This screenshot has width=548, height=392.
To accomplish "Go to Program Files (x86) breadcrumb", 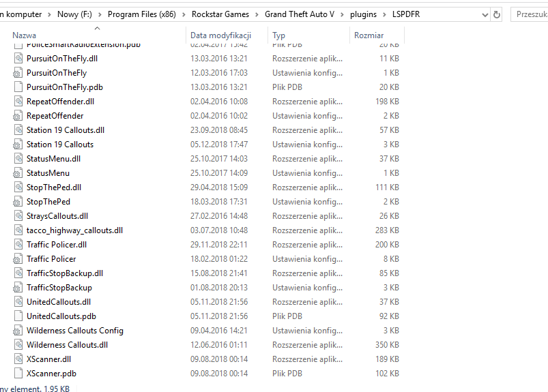I will point(141,14).
